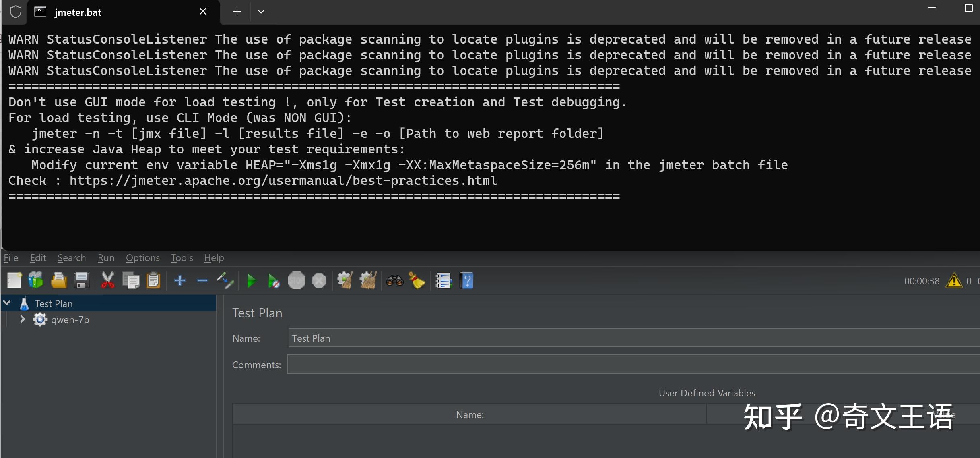Open the Run menu
The image size is (980, 458).
pyautogui.click(x=106, y=258)
